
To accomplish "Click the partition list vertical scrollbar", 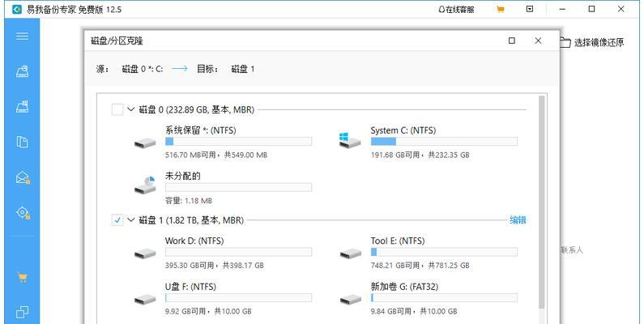I will click(542, 202).
